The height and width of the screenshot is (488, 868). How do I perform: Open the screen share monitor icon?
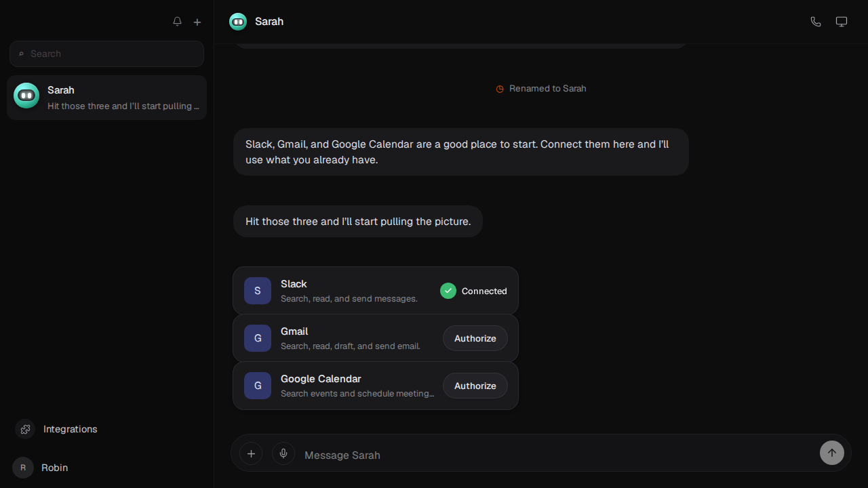tap(842, 22)
